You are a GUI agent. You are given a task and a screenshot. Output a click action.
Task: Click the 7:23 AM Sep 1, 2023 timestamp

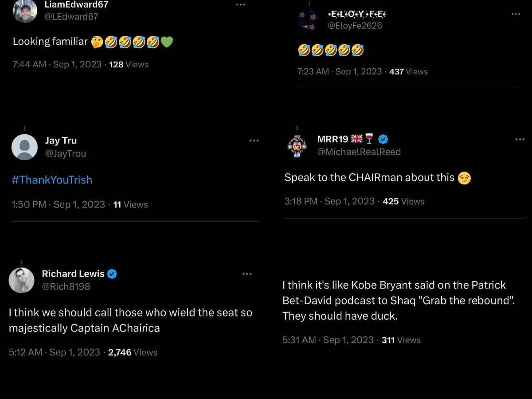click(339, 71)
